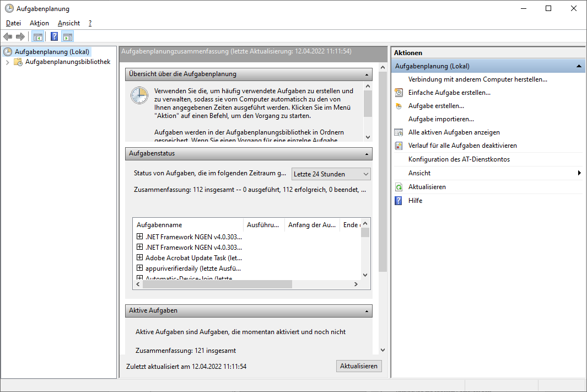
Task: Click the blue help toolbar icon
Action: (54, 37)
